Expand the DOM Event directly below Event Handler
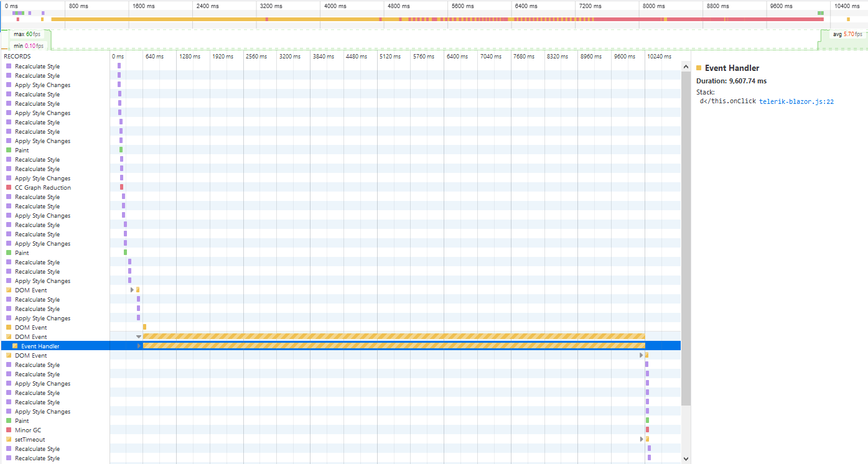 coord(642,356)
